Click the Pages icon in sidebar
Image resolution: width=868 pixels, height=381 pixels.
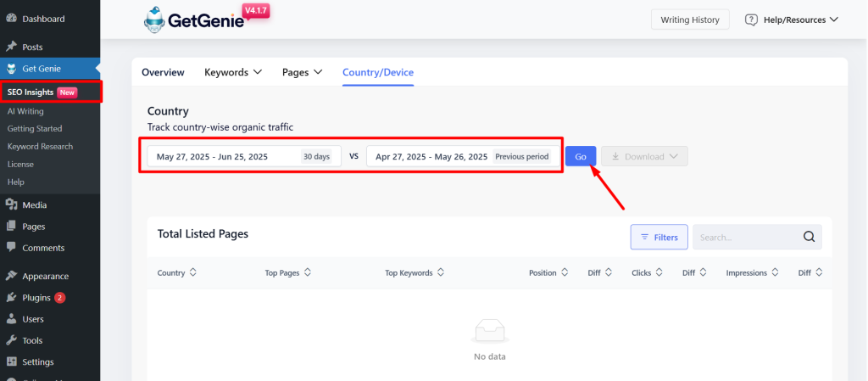pos(11,227)
